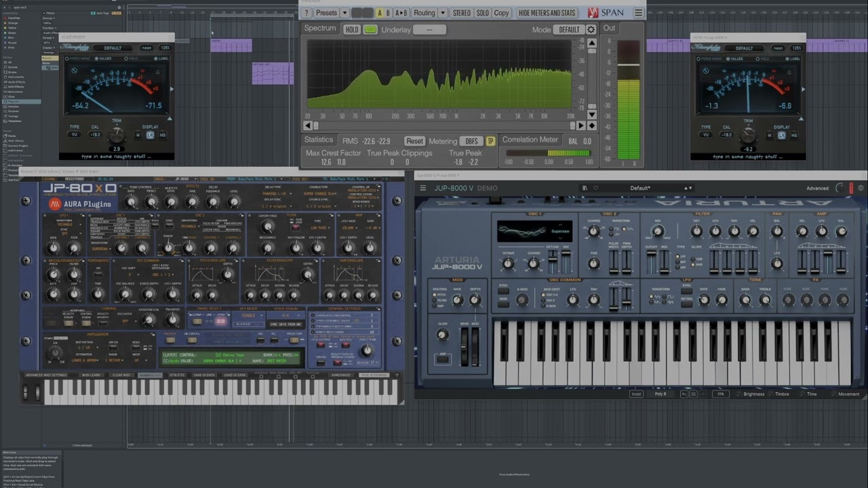Click SPAN STEREO button
The width and height of the screenshot is (868, 488).
click(461, 13)
